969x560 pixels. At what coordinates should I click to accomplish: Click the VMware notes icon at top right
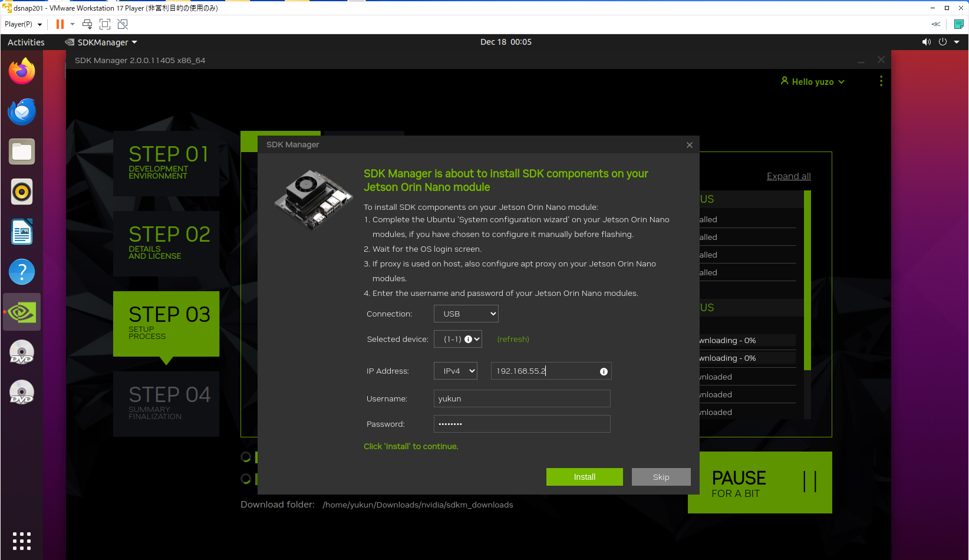959,24
